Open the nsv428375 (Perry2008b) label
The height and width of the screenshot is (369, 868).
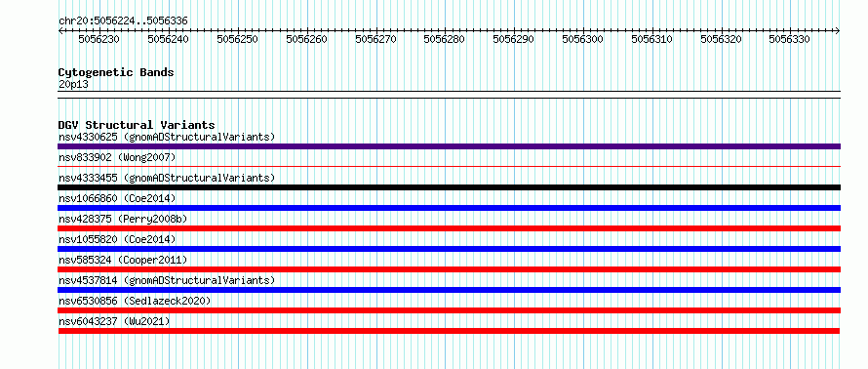[x=123, y=219]
